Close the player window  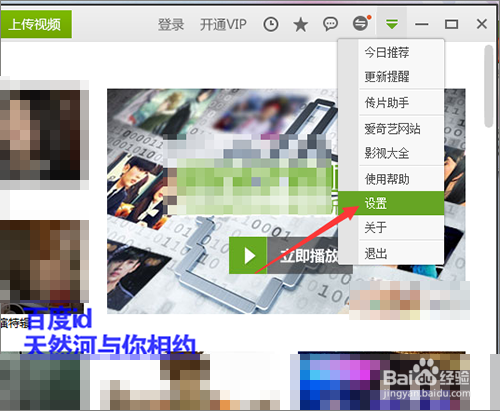click(482, 24)
